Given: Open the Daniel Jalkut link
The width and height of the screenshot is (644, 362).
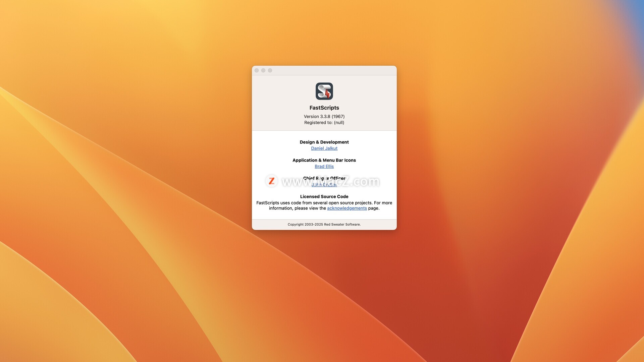Looking at the screenshot, I should click(x=324, y=148).
